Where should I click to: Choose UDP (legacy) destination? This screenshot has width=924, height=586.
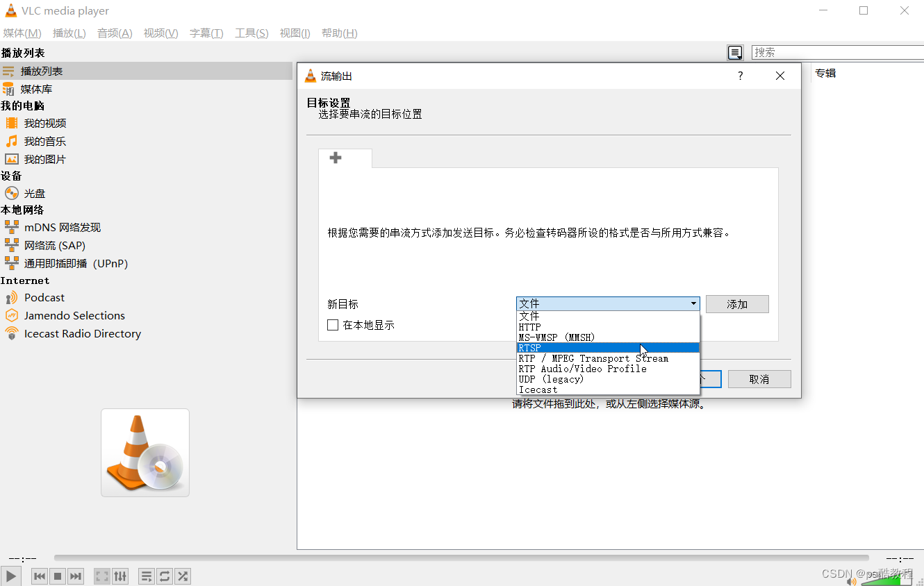pyautogui.click(x=608, y=379)
